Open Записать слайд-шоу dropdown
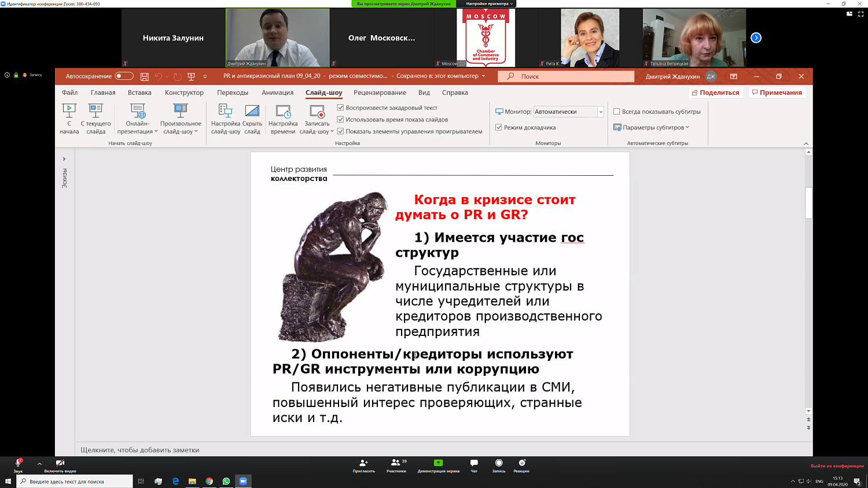Viewport: 868px width, 488px height. click(x=317, y=119)
